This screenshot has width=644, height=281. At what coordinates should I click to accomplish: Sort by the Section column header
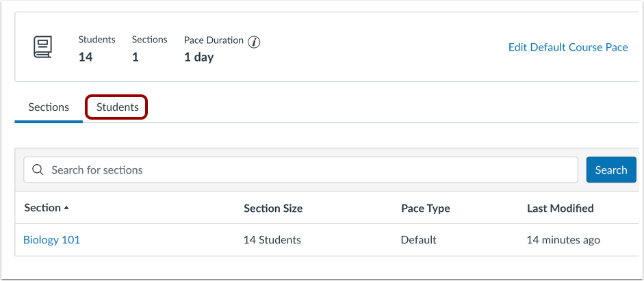pos(42,208)
